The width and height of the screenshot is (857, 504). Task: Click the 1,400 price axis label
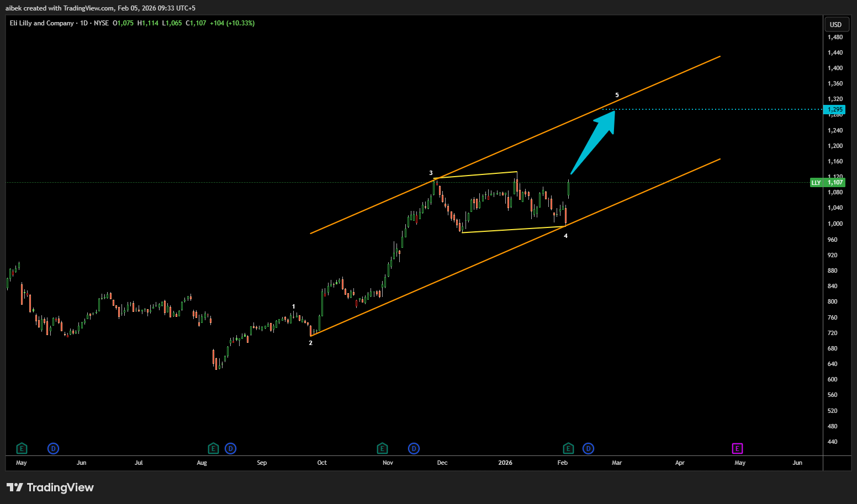(835, 68)
